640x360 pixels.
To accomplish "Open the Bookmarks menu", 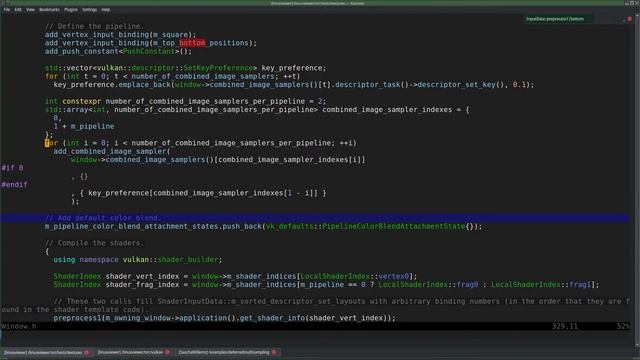I will pyautogui.click(x=49, y=9).
